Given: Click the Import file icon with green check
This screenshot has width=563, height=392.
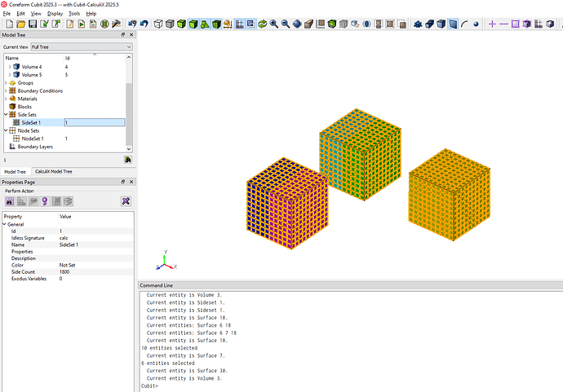Looking at the screenshot, I should tap(44, 24).
